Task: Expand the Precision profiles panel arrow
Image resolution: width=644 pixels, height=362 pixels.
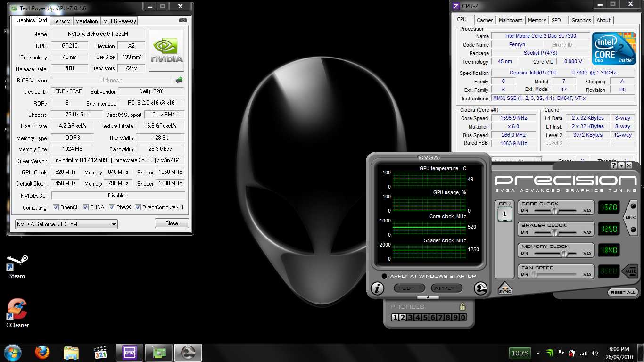Action: 428,297
